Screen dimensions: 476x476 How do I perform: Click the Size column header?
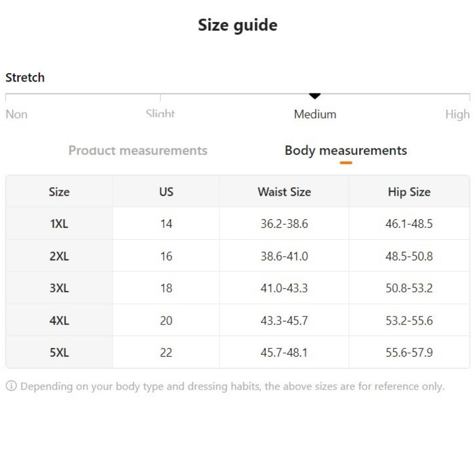click(59, 192)
